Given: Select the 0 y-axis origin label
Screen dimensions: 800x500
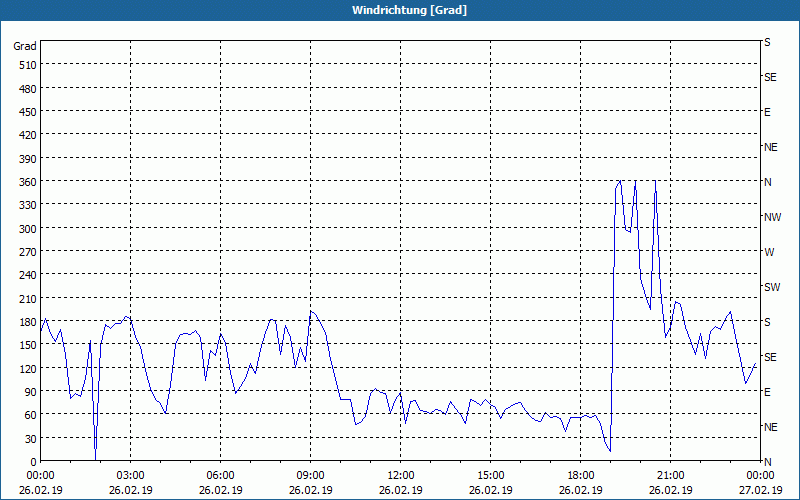Looking at the screenshot, I should [x=34, y=462].
